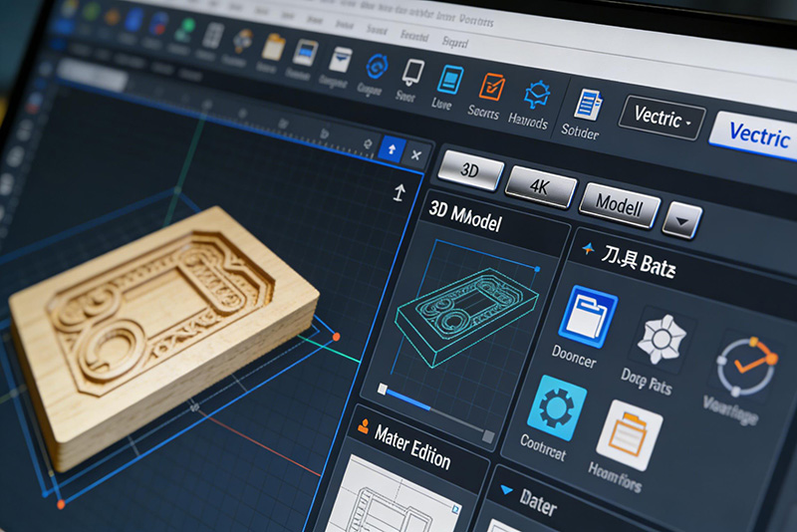This screenshot has width=797, height=532.
Task: Open the Havrods blue gear icon
Action: 537,96
